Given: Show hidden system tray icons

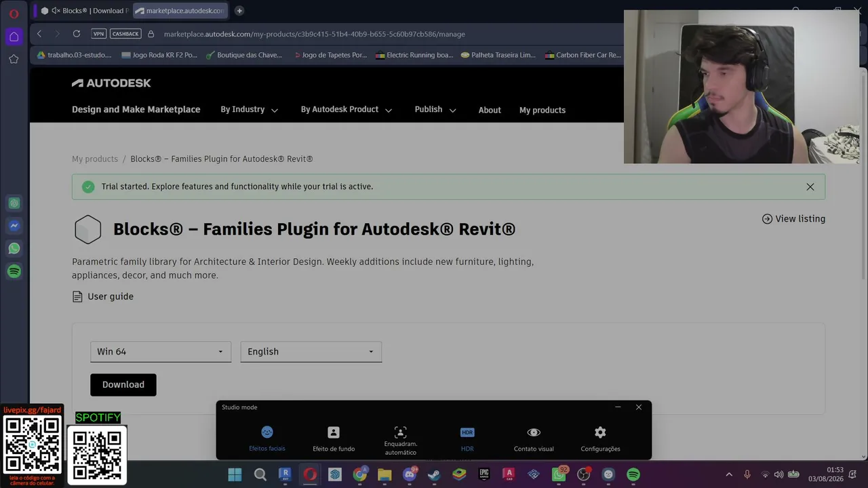Looking at the screenshot, I should [729, 474].
